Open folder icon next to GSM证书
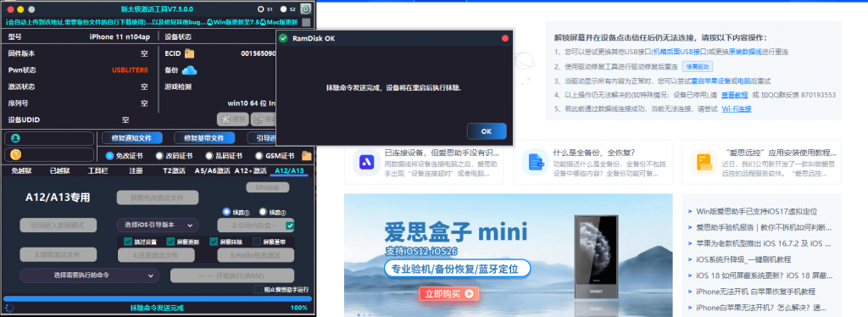Screen dimensions: 868x317 click(x=306, y=156)
